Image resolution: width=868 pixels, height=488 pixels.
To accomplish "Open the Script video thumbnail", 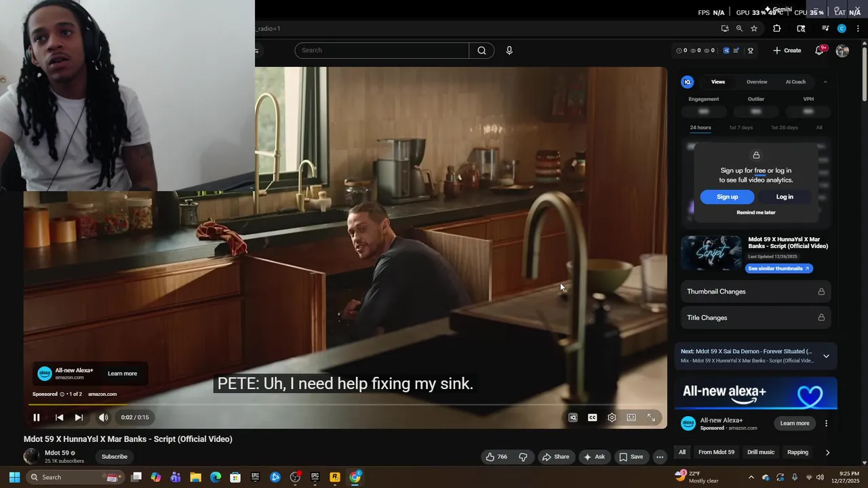I will pos(711,253).
